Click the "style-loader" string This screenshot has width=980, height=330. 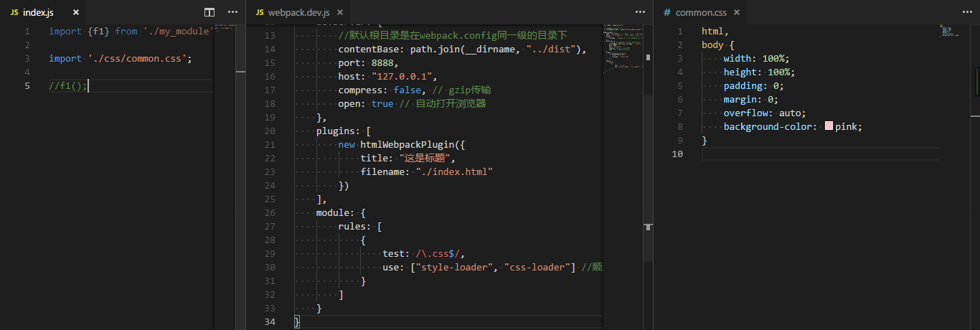(454, 268)
